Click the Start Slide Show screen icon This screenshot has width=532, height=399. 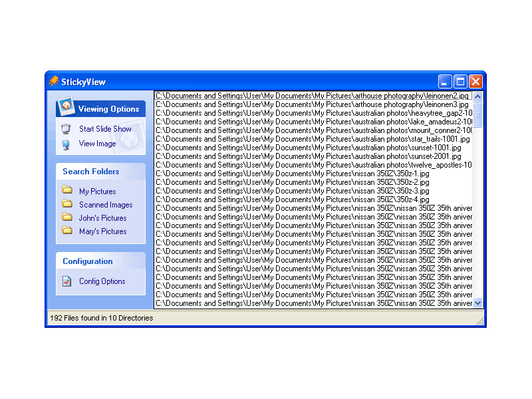(x=66, y=129)
